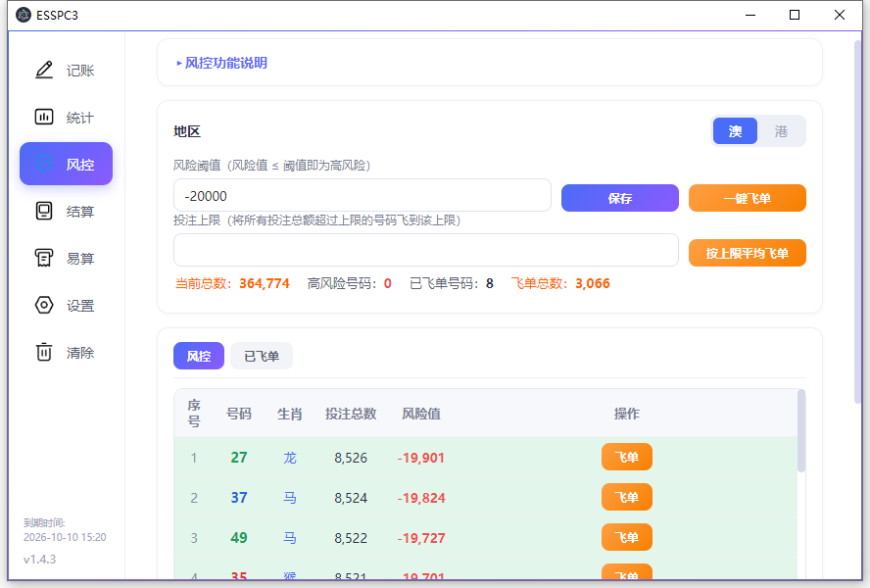
Task: Click the 号码 column header
Action: tap(239, 414)
